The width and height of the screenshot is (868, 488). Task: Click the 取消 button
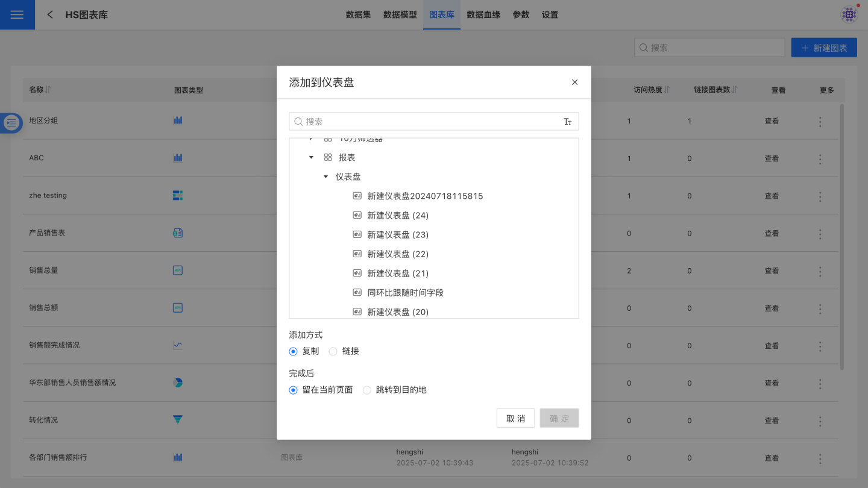pyautogui.click(x=515, y=418)
